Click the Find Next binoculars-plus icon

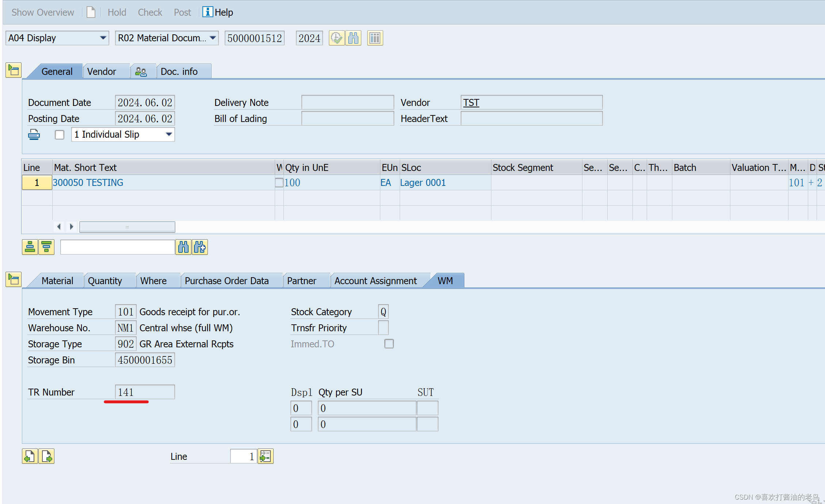(x=200, y=247)
